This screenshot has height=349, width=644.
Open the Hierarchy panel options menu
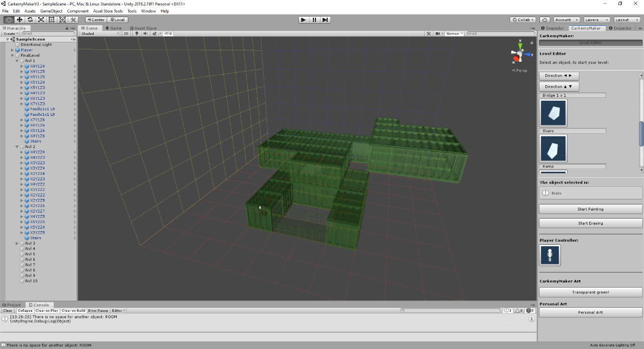73,28
